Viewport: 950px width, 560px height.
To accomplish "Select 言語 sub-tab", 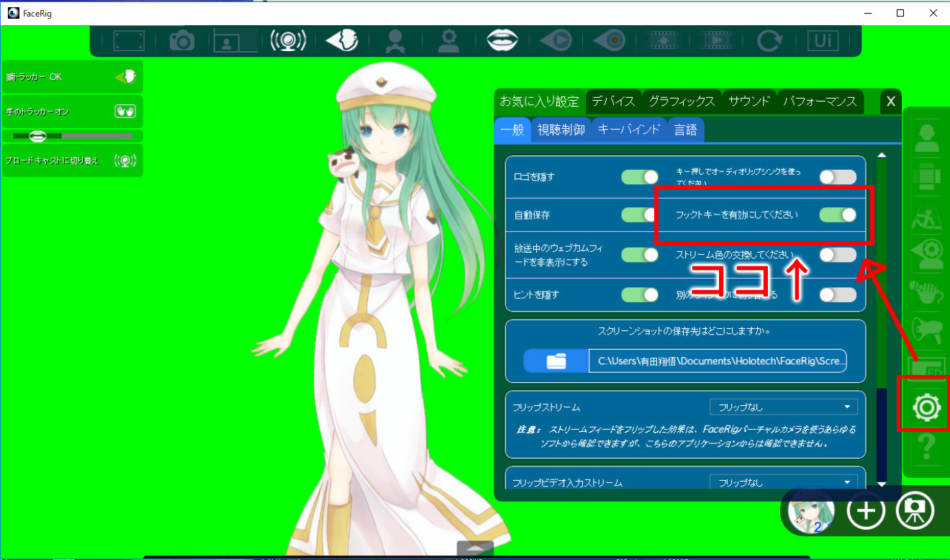I will (686, 130).
